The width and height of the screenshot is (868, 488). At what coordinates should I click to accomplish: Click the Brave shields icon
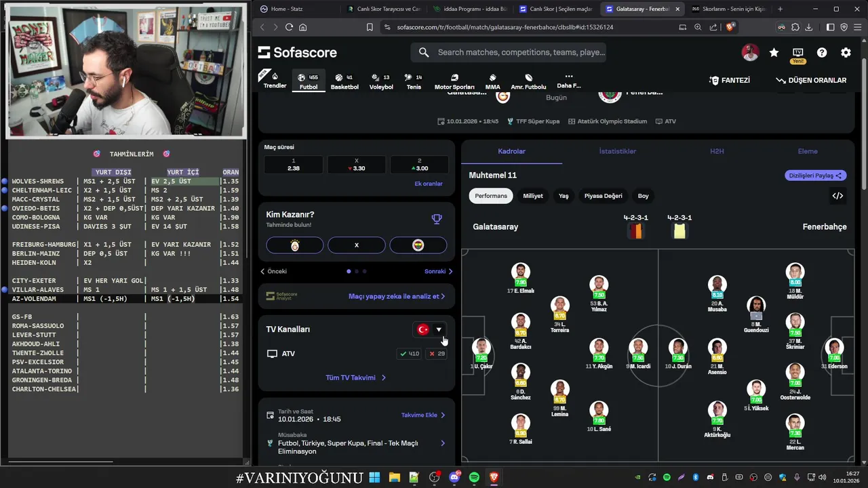click(730, 27)
